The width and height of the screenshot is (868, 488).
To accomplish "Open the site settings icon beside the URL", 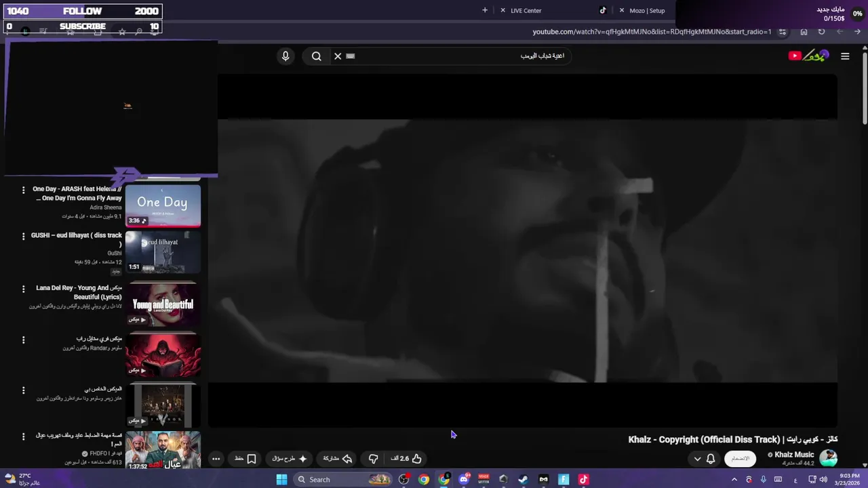I will pos(783,32).
